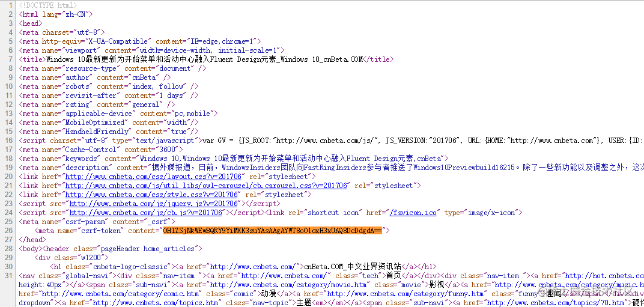Click the html lang="zh-CN" tag
Image resolution: width=644 pixels, height=307 pixels.
point(56,14)
